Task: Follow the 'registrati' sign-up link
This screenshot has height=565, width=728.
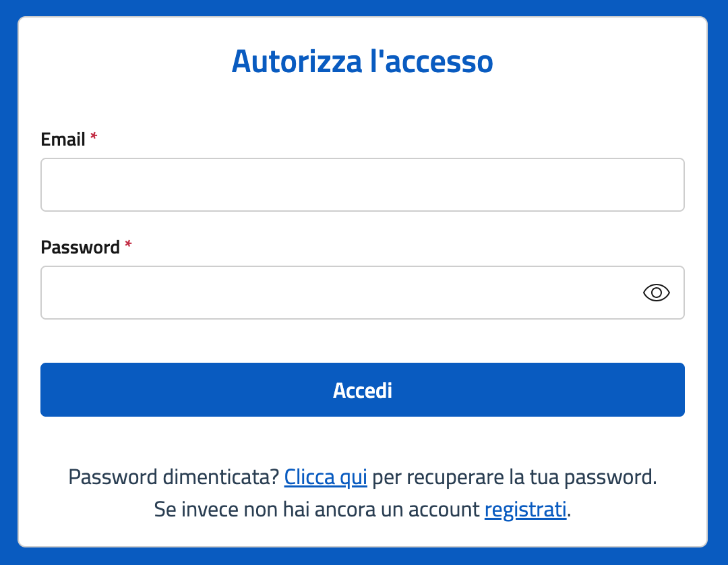Action: tap(525, 510)
